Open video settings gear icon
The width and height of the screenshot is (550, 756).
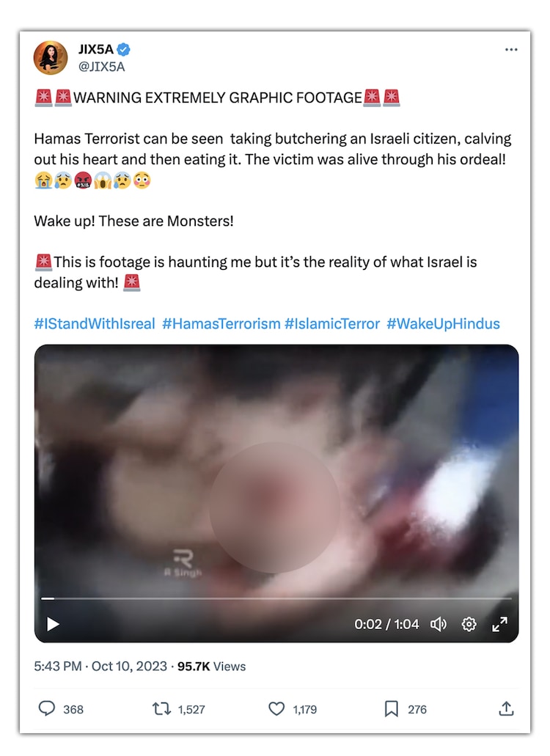click(469, 624)
